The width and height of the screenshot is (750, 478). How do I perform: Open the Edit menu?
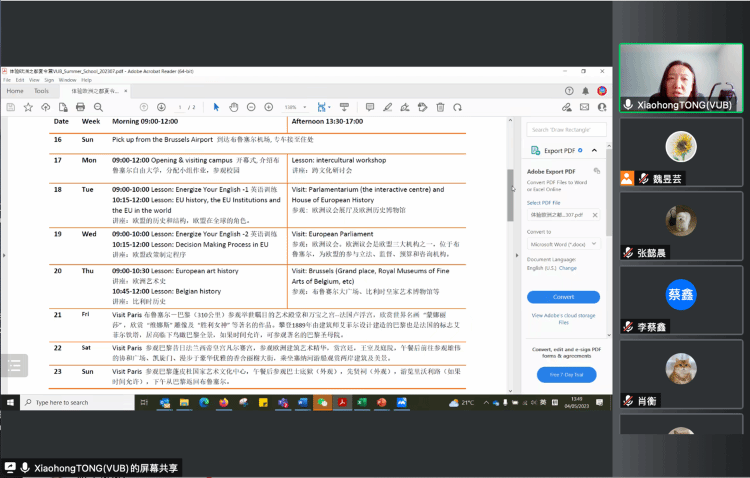click(21, 80)
